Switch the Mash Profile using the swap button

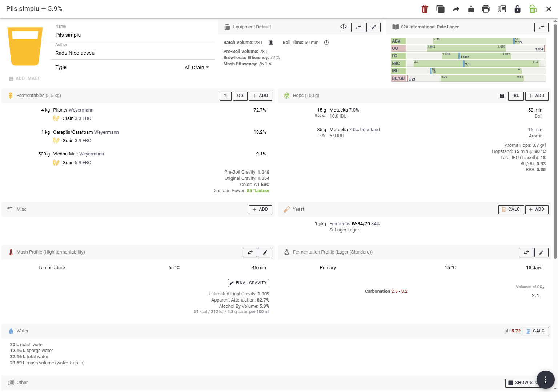tap(250, 252)
